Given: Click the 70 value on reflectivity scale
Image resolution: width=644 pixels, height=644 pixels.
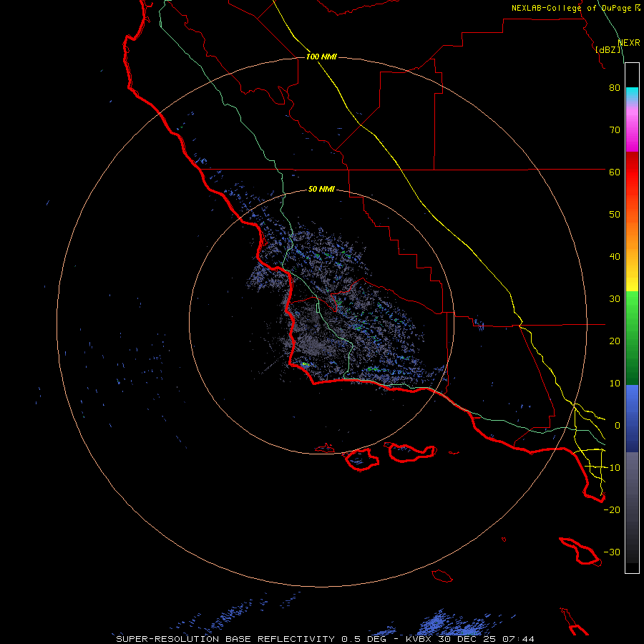Looking at the screenshot, I should [615, 130].
